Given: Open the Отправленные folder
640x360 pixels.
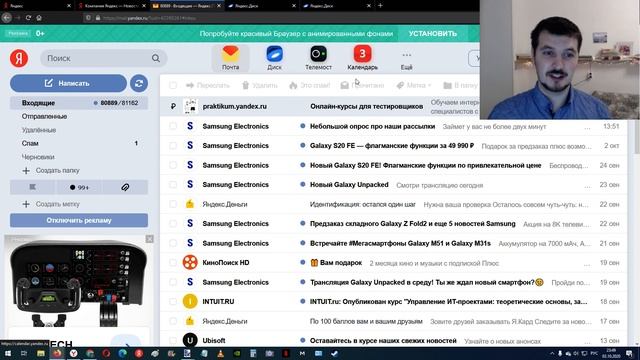Looking at the screenshot, I should (44, 116).
